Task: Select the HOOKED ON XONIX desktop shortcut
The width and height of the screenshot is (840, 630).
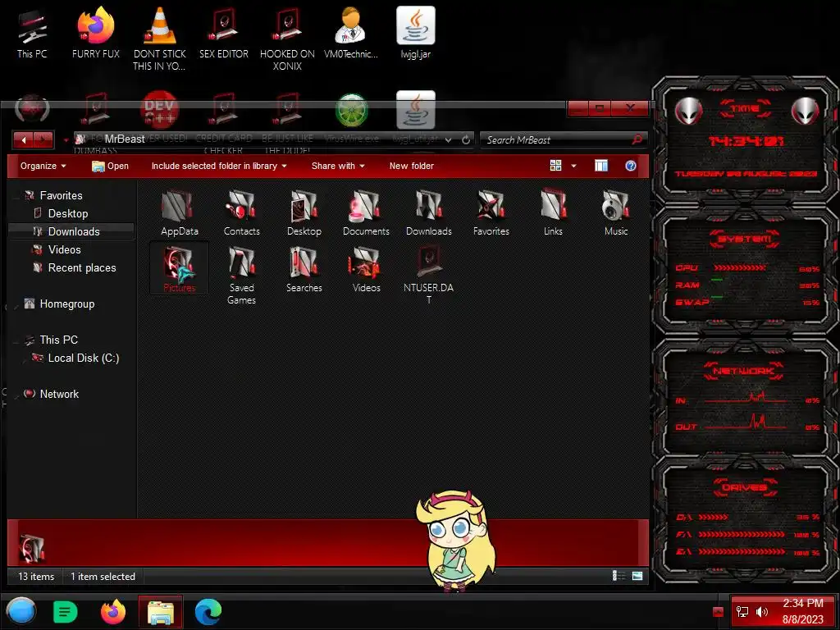Action: (x=287, y=39)
